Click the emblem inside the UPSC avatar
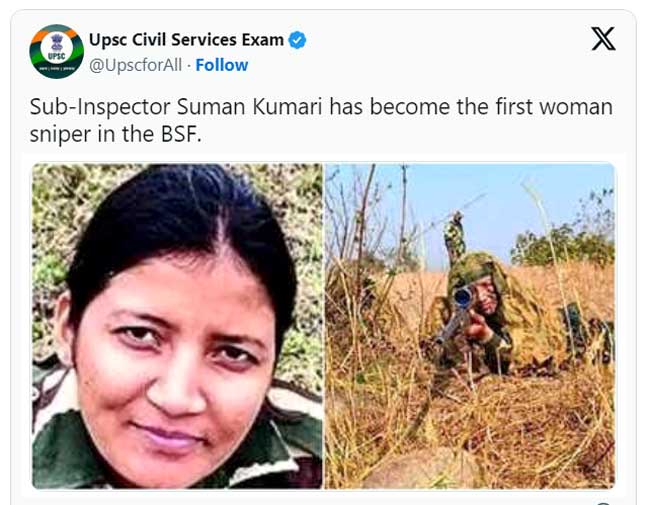Screen dimensions: 650x505 click(x=57, y=43)
